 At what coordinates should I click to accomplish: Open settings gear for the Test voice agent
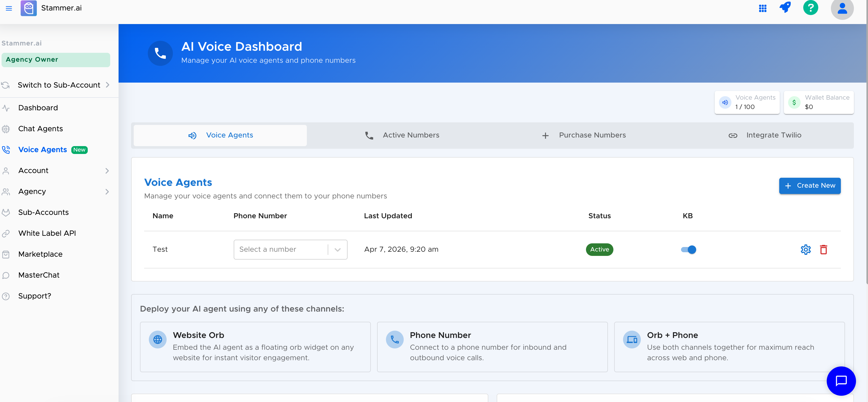click(806, 250)
